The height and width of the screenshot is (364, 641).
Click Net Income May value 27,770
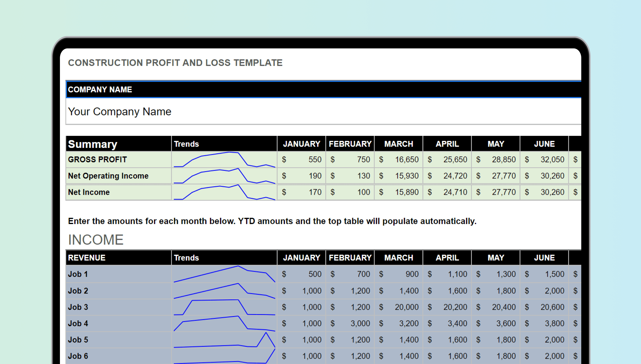[x=495, y=192]
